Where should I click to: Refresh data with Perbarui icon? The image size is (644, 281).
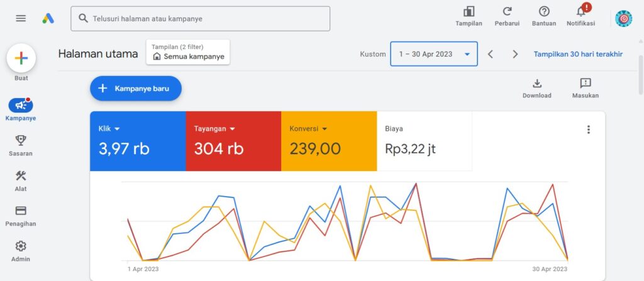tap(507, 12)
